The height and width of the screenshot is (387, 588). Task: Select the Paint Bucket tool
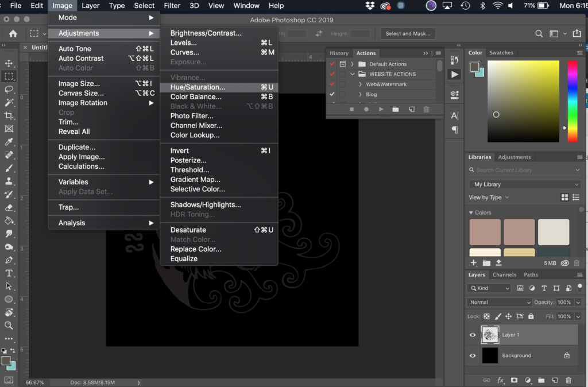pos(9,220)
